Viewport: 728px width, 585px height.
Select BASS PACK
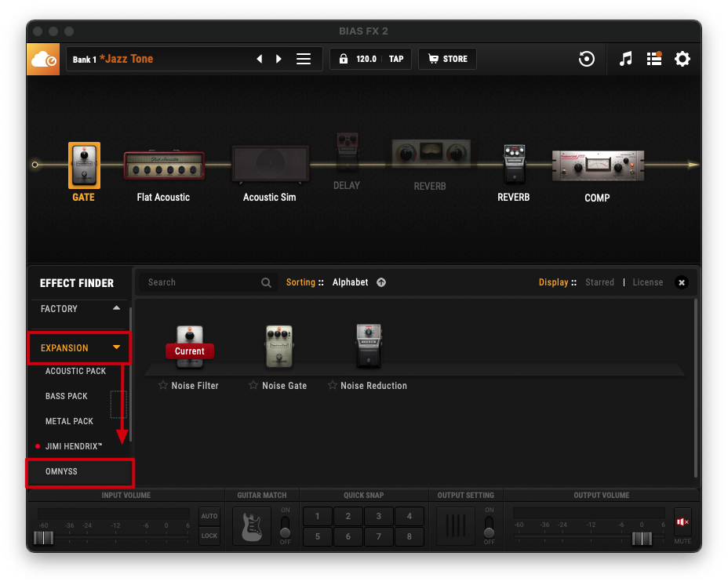[x=67, y=396]
